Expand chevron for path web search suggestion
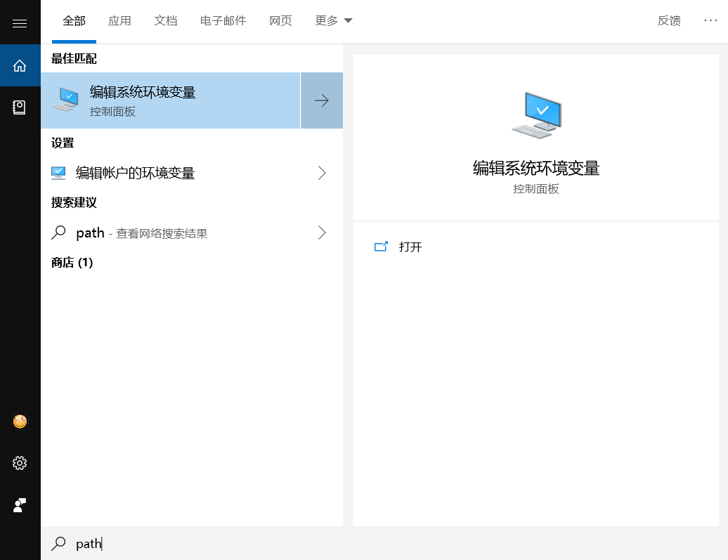This screenshot has width=728, height=560. [x=322, y=233]
